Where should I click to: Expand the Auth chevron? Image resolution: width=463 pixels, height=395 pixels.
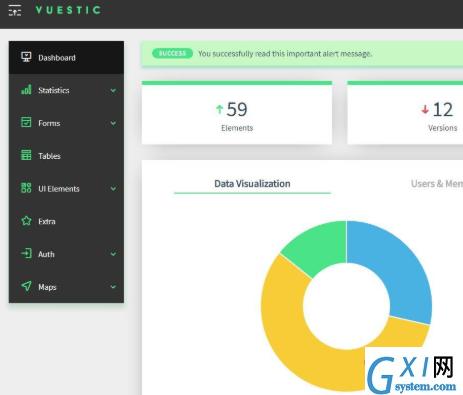pyautogui.click(x=113, y=254)
